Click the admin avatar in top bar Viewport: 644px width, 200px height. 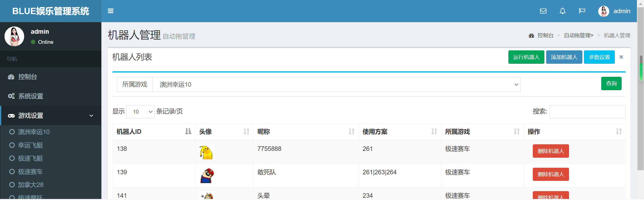(x=603, y=11)
